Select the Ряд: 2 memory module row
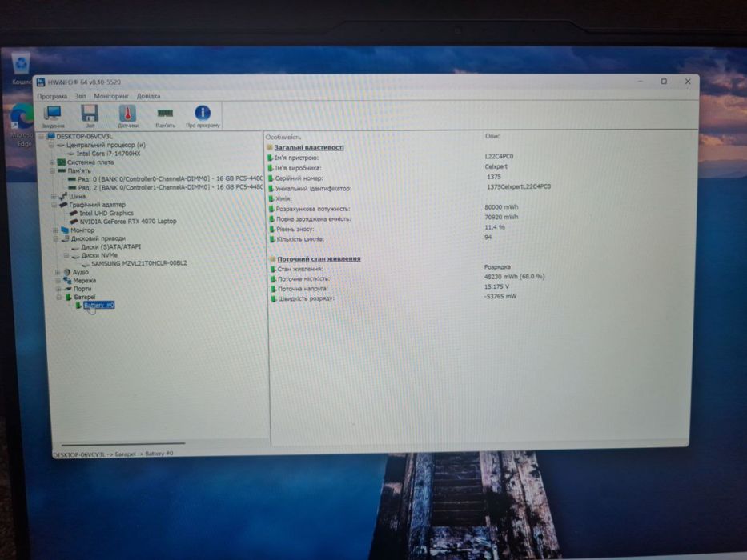Image resolution: width=747 pixels, height=560 pixels. point(170,188)
